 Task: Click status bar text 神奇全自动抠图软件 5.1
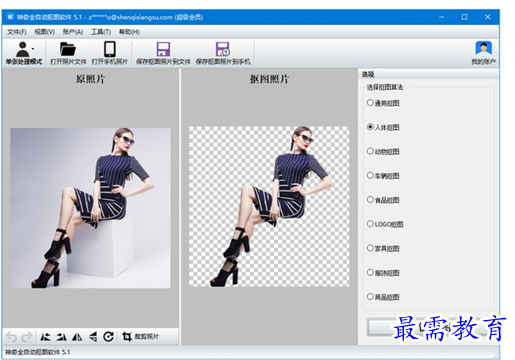(x=38, y=352)
